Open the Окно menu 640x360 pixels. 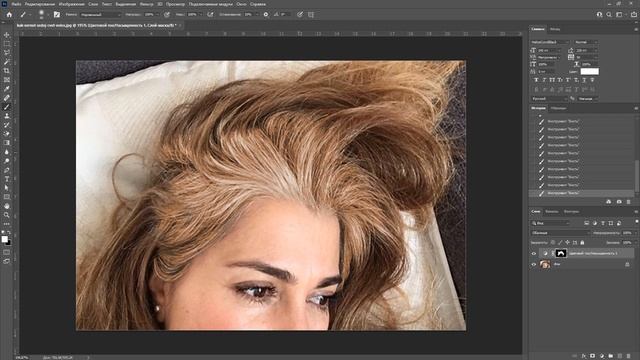click(241, 4)
